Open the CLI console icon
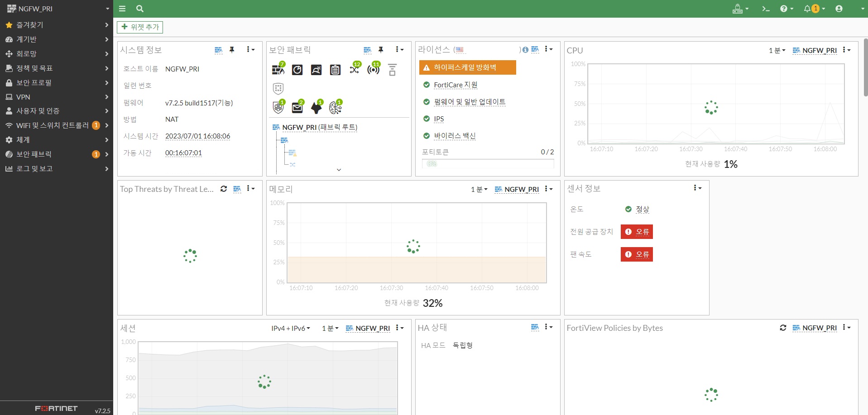 [766, 9]
